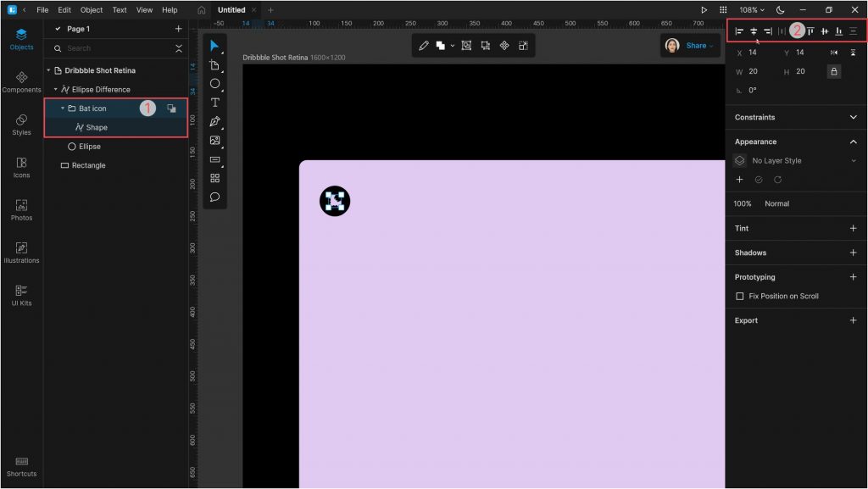
Task: Collapse the Bat icon group
Action: (63, 108)
